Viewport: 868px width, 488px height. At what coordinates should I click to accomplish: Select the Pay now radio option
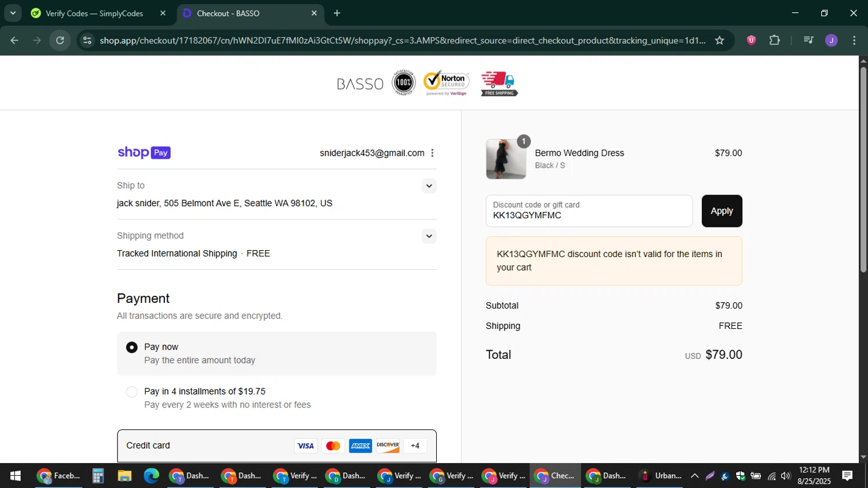pos(132,347)
